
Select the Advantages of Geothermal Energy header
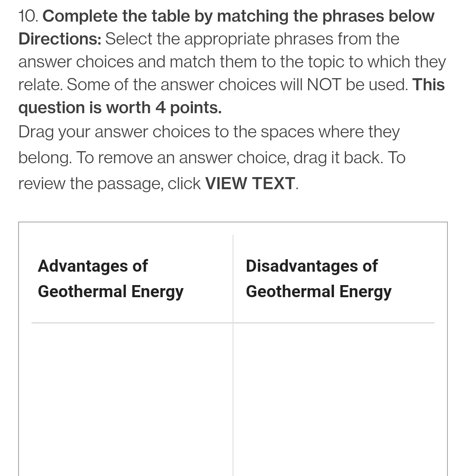110,279
